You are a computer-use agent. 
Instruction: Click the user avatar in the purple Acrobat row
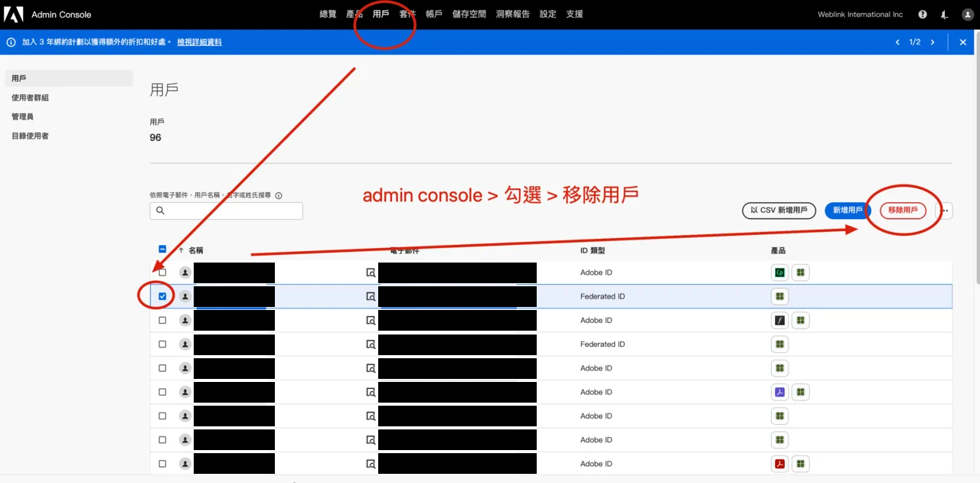(x=185, y=392)
